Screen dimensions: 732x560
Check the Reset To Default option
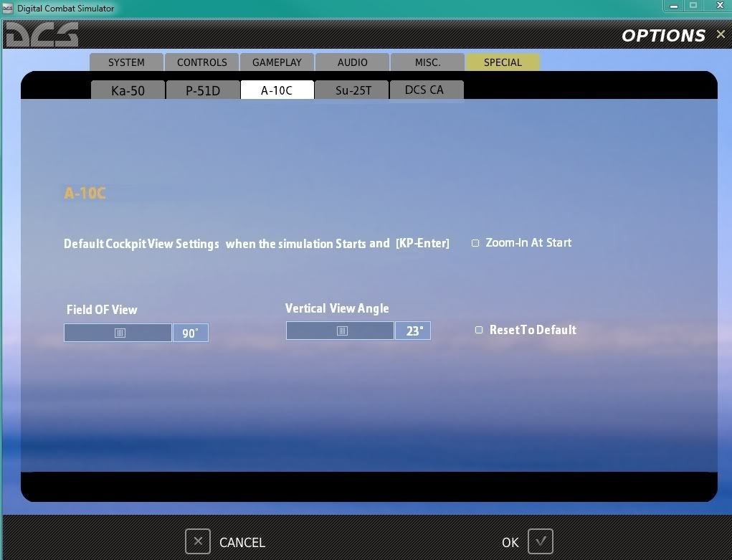[478, 330]
